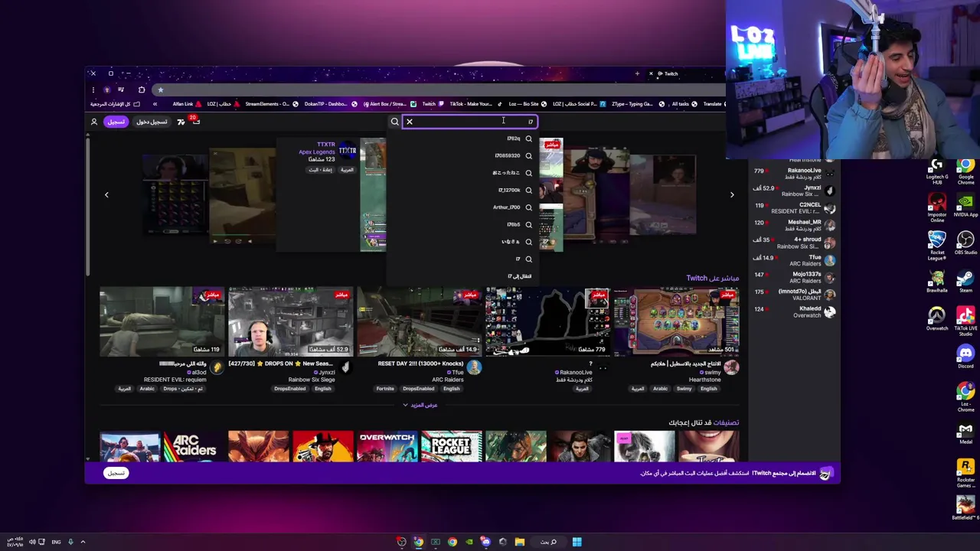Open Meshael_MR channel in sidebar

(794, 226)
